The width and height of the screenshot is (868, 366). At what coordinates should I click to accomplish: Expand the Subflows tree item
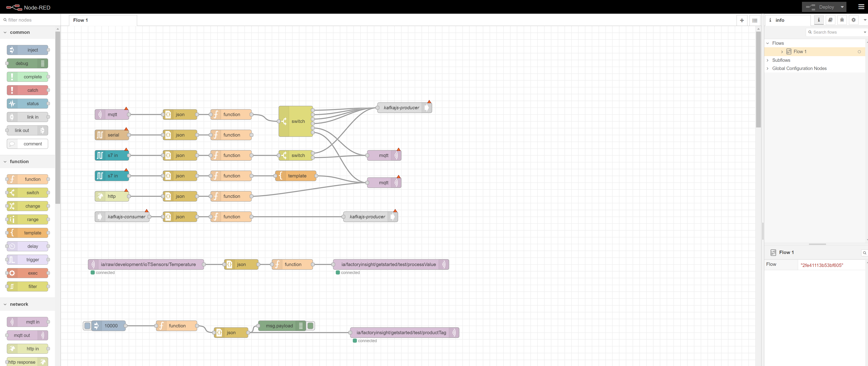[x=768, y=60]
